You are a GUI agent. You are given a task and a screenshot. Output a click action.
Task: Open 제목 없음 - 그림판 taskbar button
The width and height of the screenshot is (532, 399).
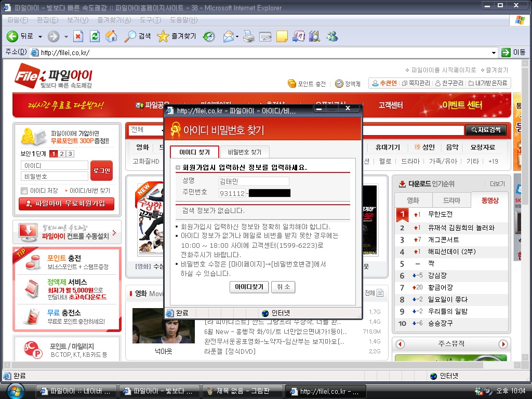(x=242, y=391)
